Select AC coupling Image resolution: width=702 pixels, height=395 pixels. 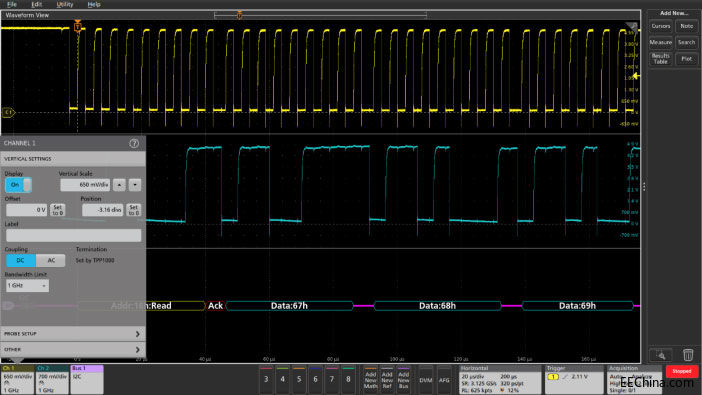51,260
